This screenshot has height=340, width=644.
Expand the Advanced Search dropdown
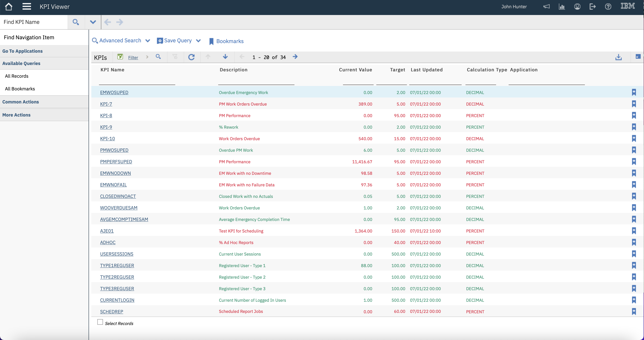point(148,40)
